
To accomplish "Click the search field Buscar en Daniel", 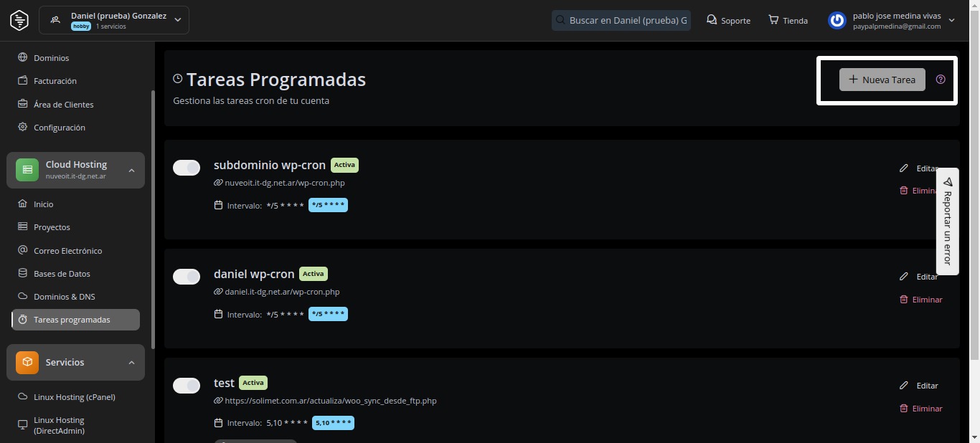I will coord(627,20).
